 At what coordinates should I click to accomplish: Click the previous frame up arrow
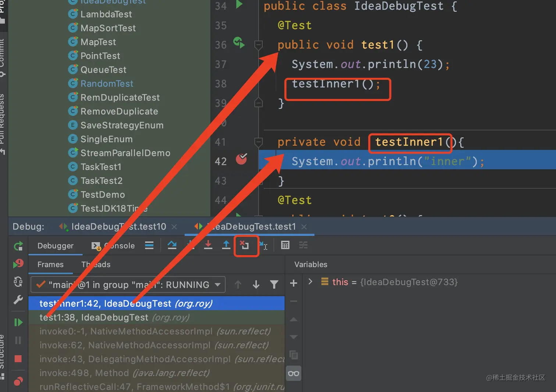(x=238, y=285)
